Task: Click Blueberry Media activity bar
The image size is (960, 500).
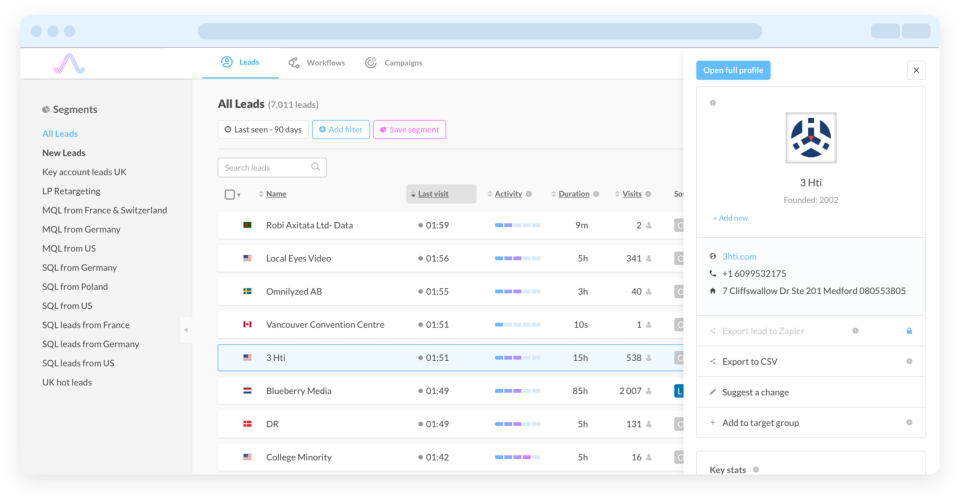Action: tap(517, 390)
